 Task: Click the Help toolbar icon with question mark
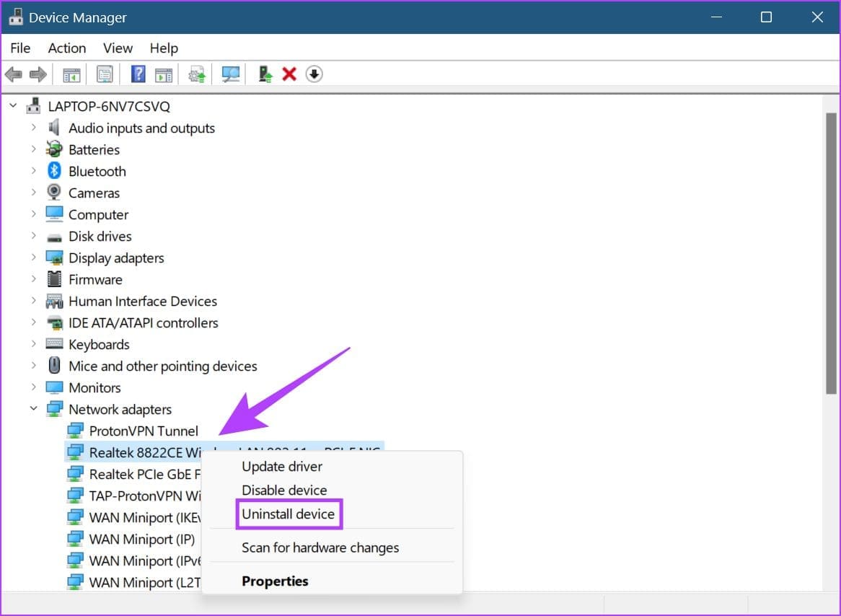(x=138, y=74)
